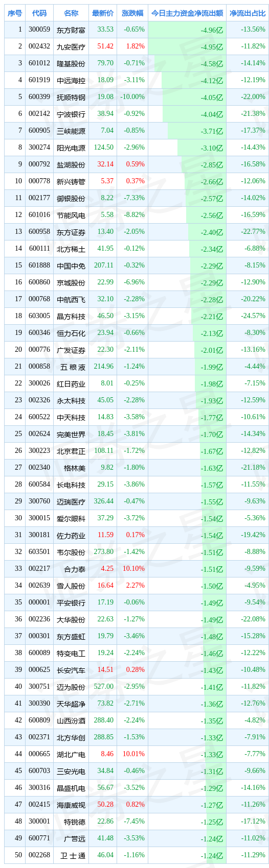
Task: Select stock code 002326
Action: point(39,400)
